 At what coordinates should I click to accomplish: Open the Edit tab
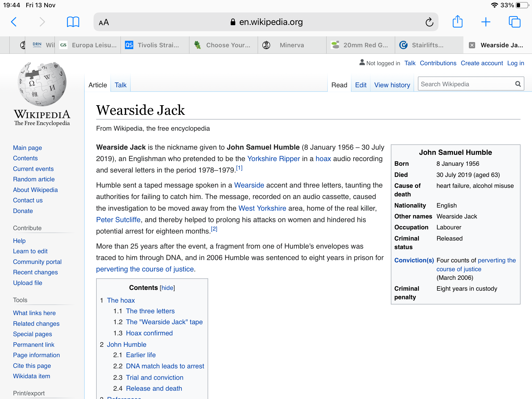pyautogui.click(x=361, y=85)
